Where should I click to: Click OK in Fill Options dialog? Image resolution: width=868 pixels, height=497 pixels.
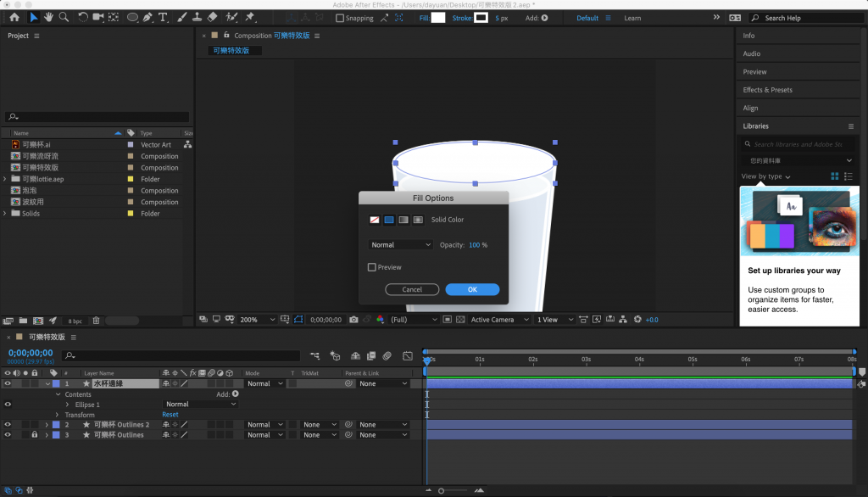click(472, 289)
